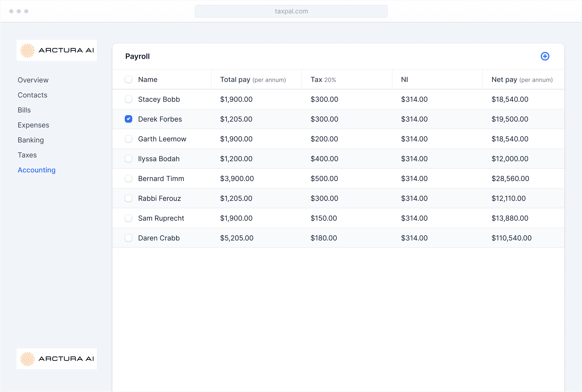Screen dimensions: 582x392
Task: Check the Stacey Bobb row checkbox
Action: 129,99
